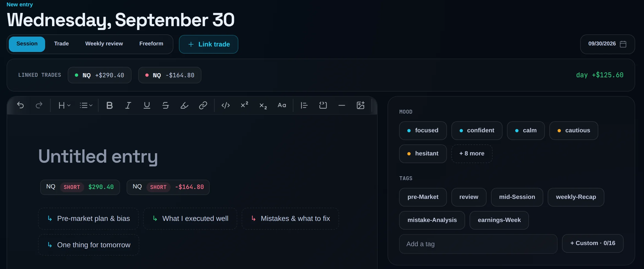644x269 pixels.
Task: Expand the + 8 more moods
Action: coord(472,153)
